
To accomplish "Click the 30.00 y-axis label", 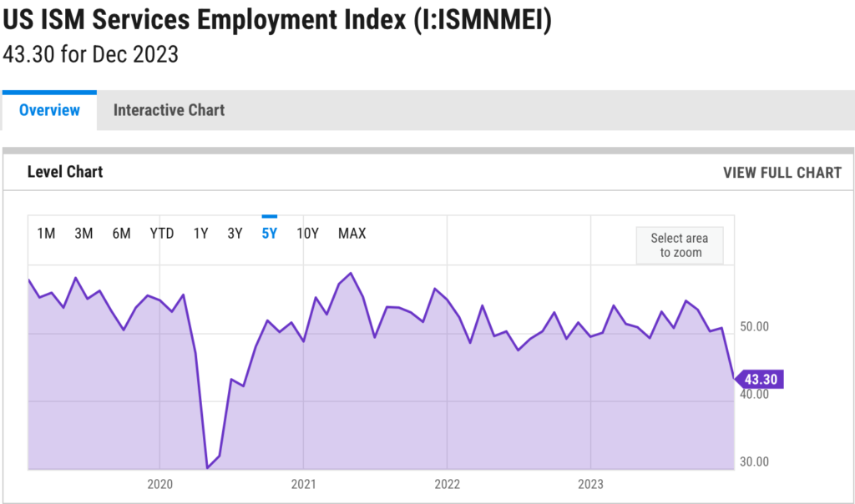I will pos(754,462).
